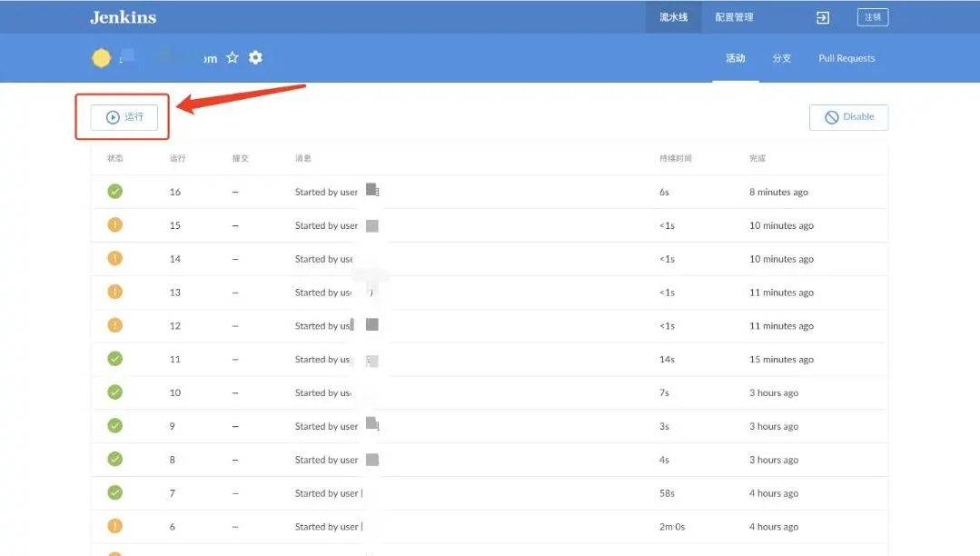Select run 10 Started by user message
This screenshot has width=980, height=556.
pos(323,392)
